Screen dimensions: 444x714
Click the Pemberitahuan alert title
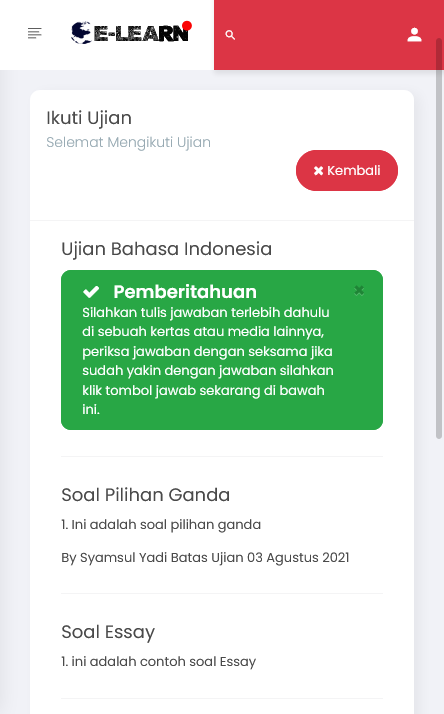185,291
